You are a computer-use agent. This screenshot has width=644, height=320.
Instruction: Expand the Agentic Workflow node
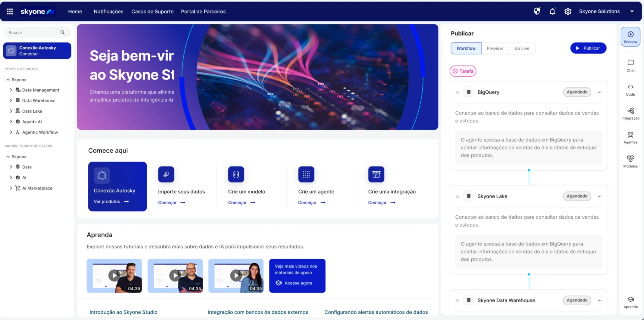11,132
